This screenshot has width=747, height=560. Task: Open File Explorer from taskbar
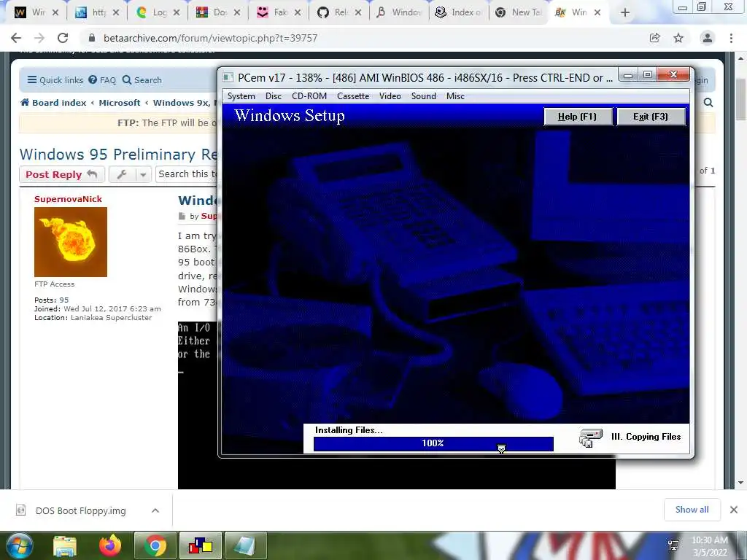tap(65, 546)
